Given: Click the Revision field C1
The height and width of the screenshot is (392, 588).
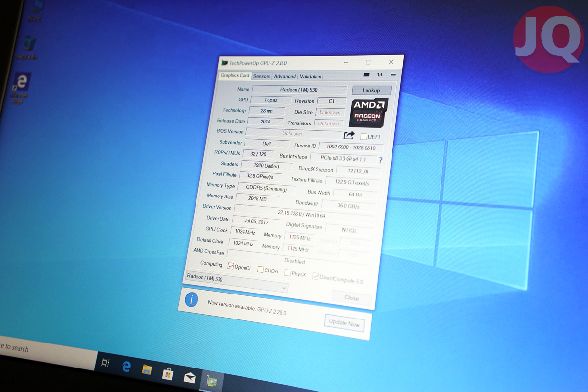Looking at the screenshot, I should (x=331, y=101).
